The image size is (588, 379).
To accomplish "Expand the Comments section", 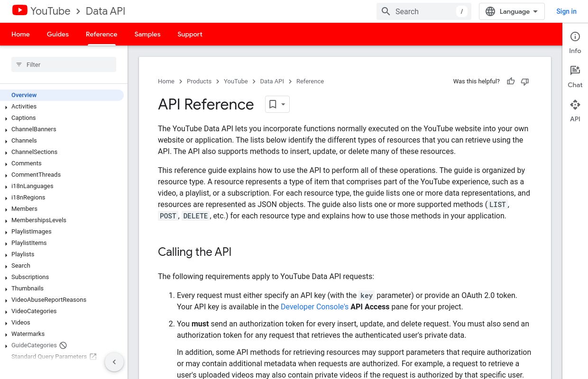I will pyautogui.click(x=6, y=164).
